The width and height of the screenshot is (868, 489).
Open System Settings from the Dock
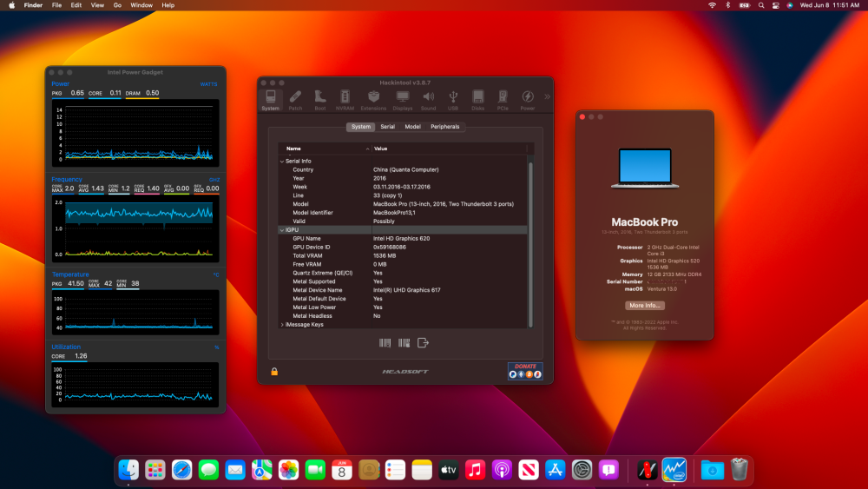tap(582, 470)
